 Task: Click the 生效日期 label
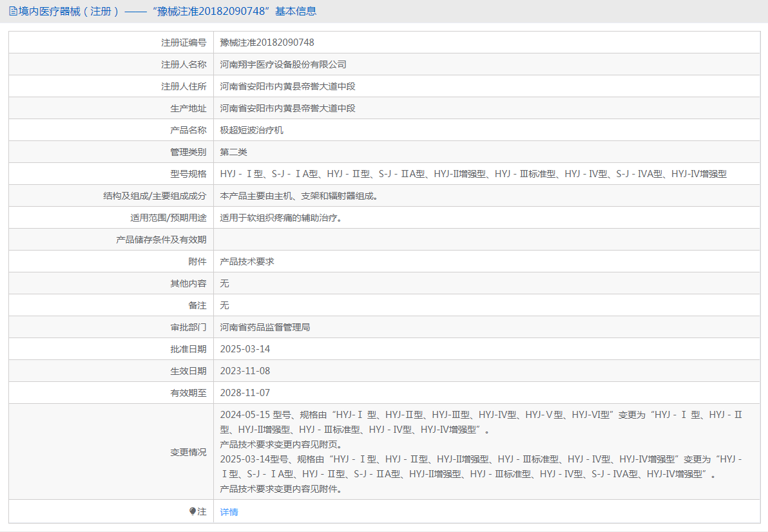pyautogui.click(x=188, y=372)
